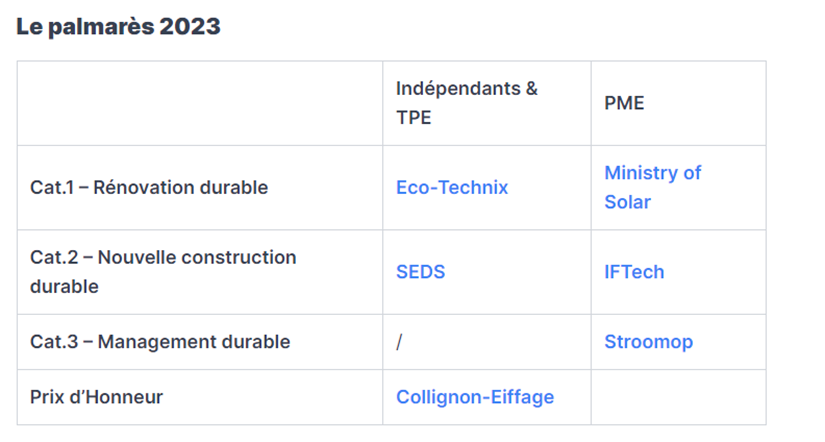825x442 pixels.
Task: Click the 'Le palmarès 2023' heading
Action: point(118,26)
